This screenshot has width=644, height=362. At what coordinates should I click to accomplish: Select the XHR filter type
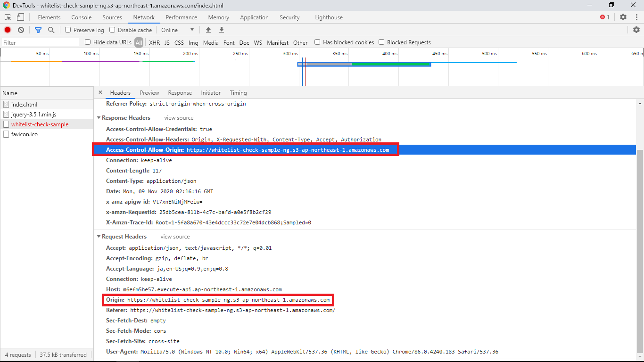click(154, 42)
